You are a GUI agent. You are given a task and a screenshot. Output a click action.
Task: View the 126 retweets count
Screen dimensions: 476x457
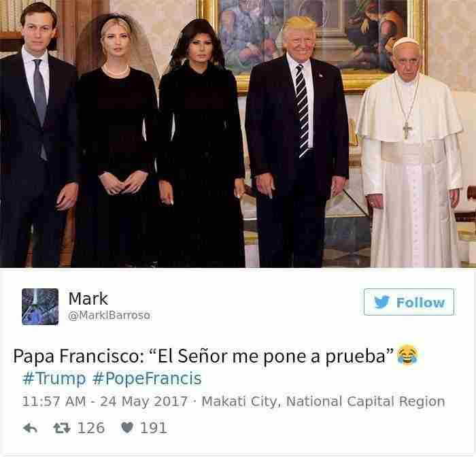point(91,428)
